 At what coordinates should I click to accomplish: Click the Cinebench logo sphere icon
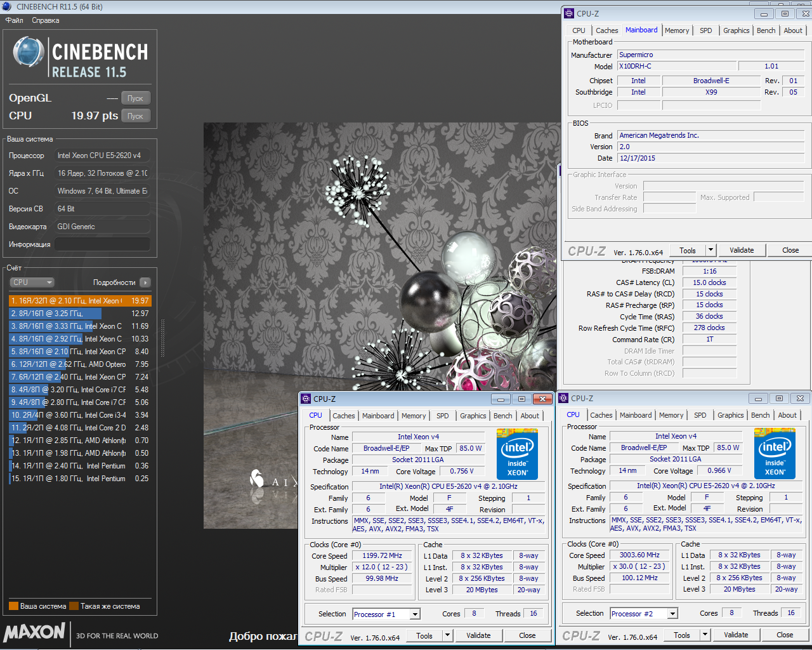[x=29, y=53]
